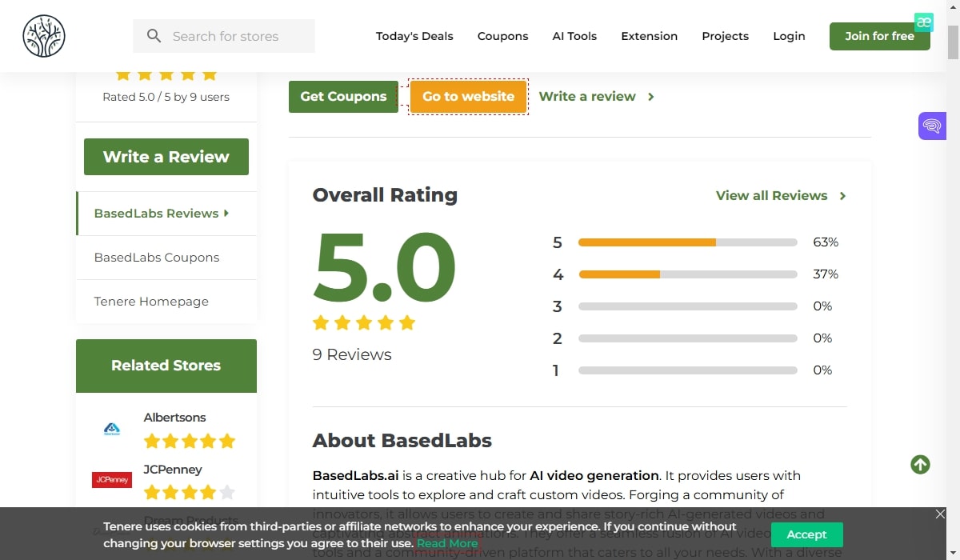This screenshot has width=960, height=560.
Task: Click the green extension badge icon
Action: 924,22
